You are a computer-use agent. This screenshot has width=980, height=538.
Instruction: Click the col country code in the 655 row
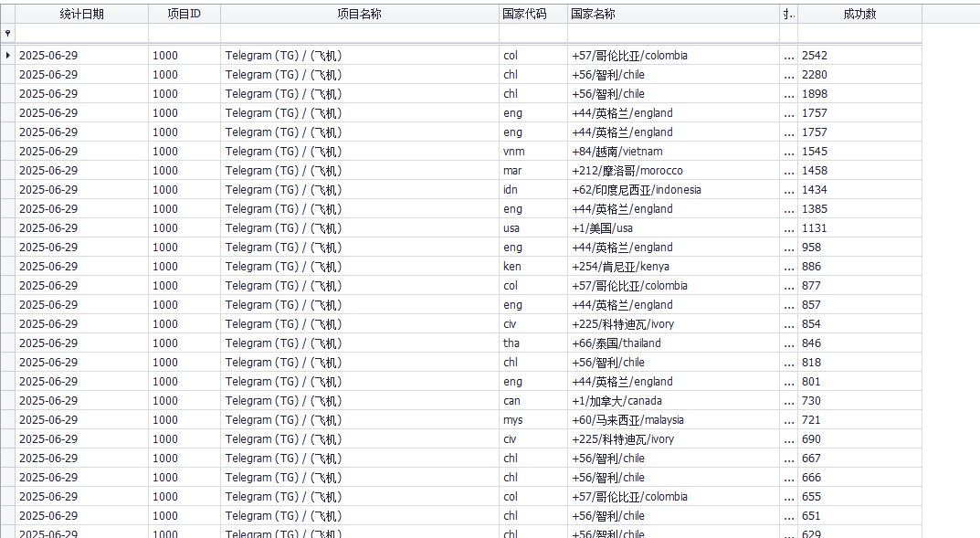(x=533, y=496)
